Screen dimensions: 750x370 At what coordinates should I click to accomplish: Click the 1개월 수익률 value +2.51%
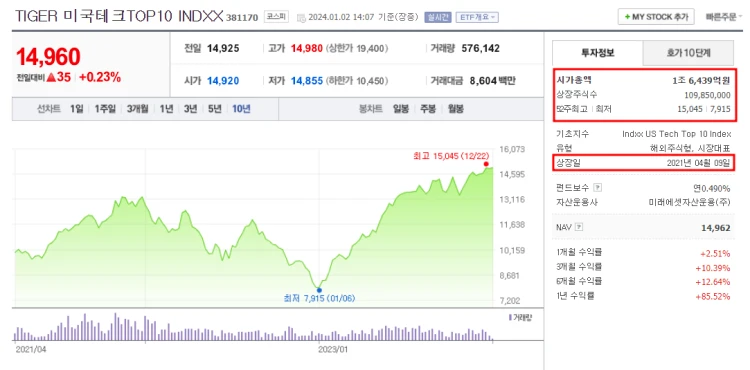[716, 253]
